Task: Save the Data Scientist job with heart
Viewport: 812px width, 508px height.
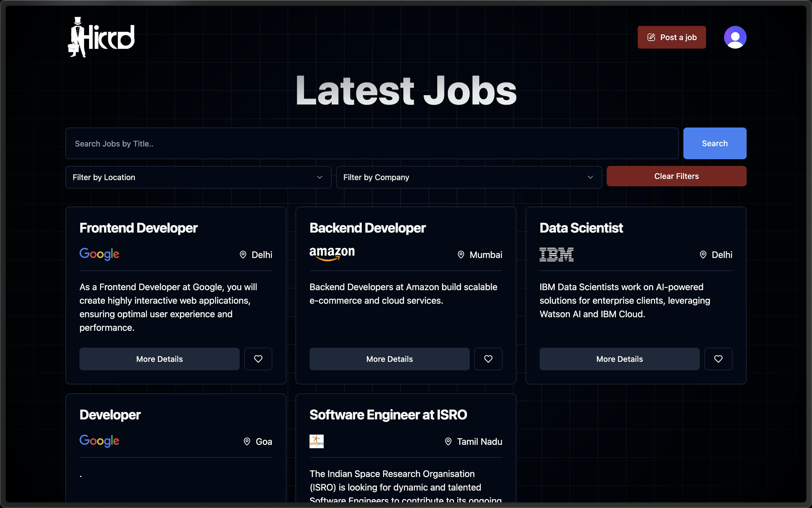Action: (x=718, y=359)
